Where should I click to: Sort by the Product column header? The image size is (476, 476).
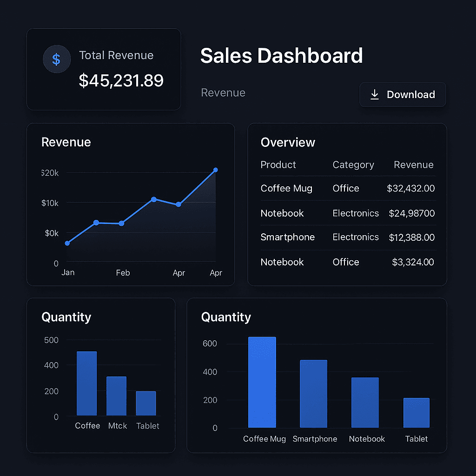pos(278,165)
